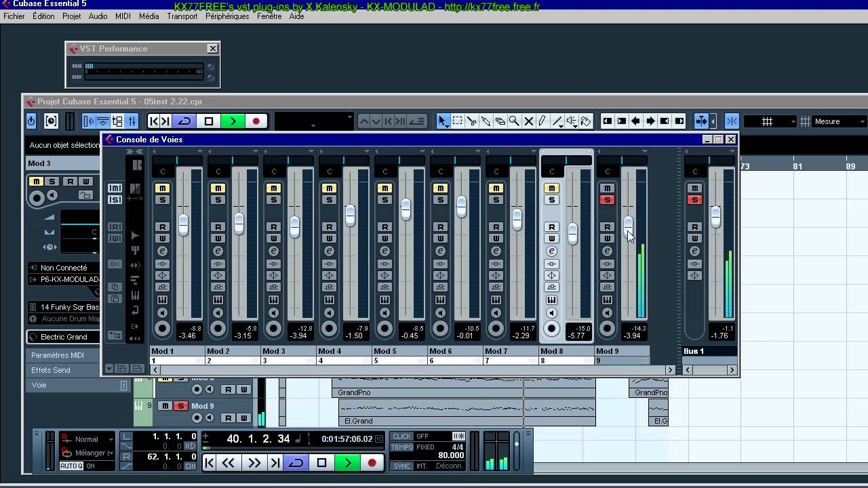This screenshot has width=868, height=488.
Task: Open MIDI menu
Action: [x=123, y=16]
